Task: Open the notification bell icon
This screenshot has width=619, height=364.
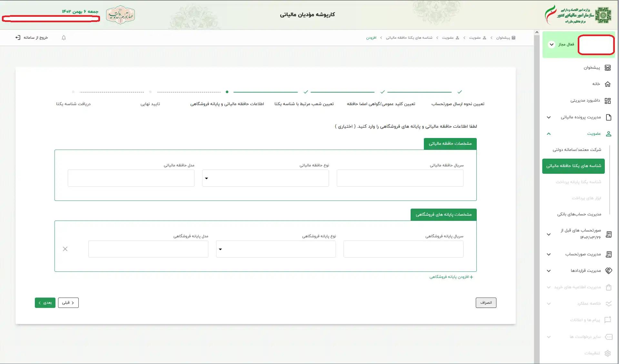Action: click(x=64, y=37)
